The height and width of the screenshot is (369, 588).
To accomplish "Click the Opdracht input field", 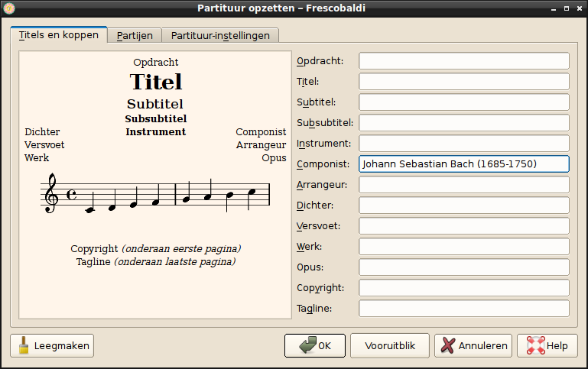I will point(463,61).
